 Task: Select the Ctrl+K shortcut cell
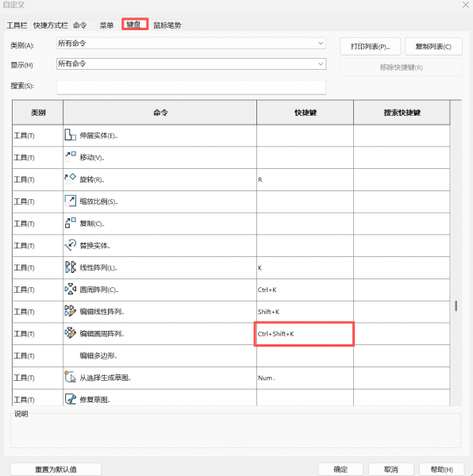point(305,290)
